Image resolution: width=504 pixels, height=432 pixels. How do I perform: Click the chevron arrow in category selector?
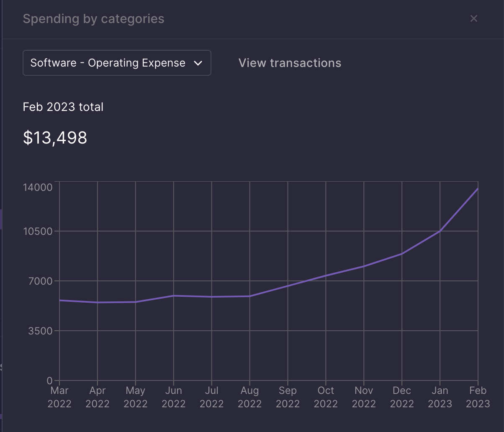tap(198, 63)
